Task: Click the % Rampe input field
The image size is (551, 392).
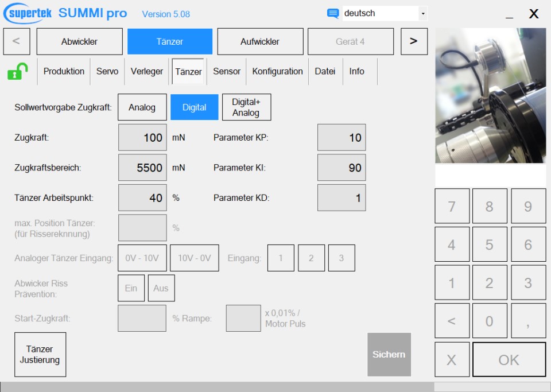Action: 243,318
